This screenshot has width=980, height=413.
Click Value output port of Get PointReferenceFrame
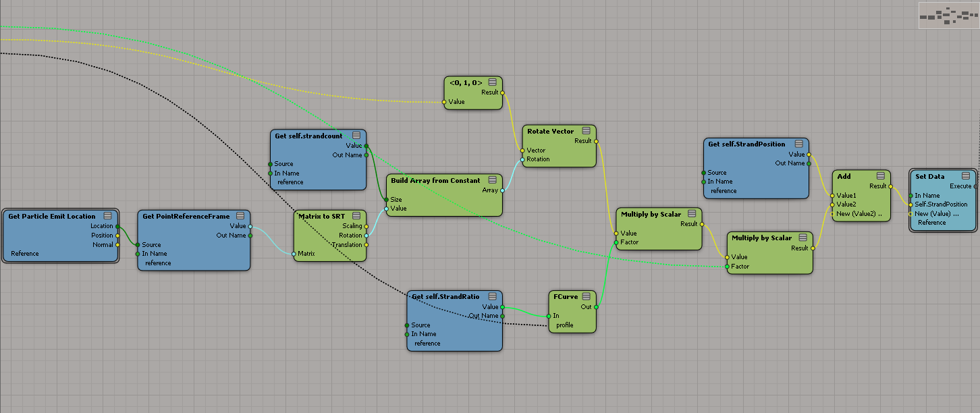pyautogui.click(x=250, y=226)
